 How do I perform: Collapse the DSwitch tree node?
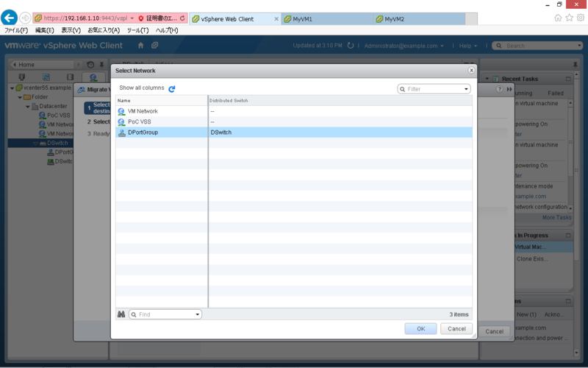[35, 144]
